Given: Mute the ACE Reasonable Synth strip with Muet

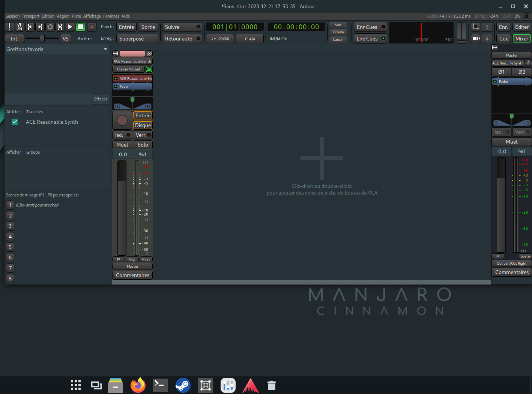Looking at the screenshot, I should coord(122,145).
